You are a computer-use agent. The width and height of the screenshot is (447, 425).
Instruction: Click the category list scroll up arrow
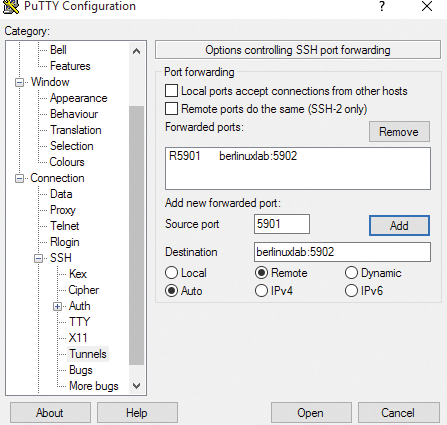click(x=136, y=51)
